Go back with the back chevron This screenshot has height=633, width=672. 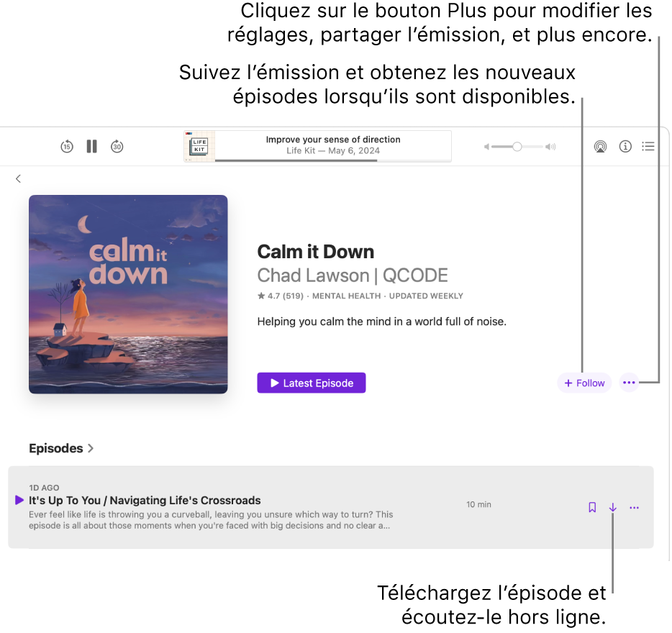[18, 178]
